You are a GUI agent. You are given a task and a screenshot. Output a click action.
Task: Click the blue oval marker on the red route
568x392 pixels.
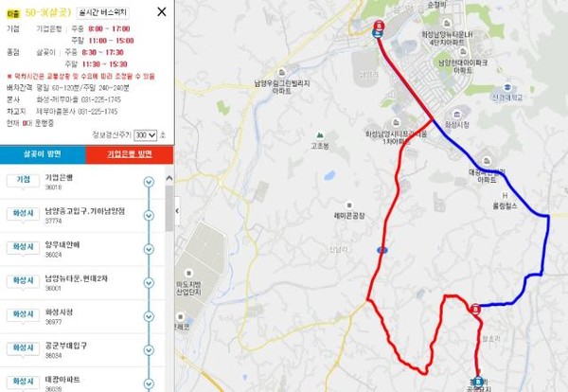[x=382, y=250]
